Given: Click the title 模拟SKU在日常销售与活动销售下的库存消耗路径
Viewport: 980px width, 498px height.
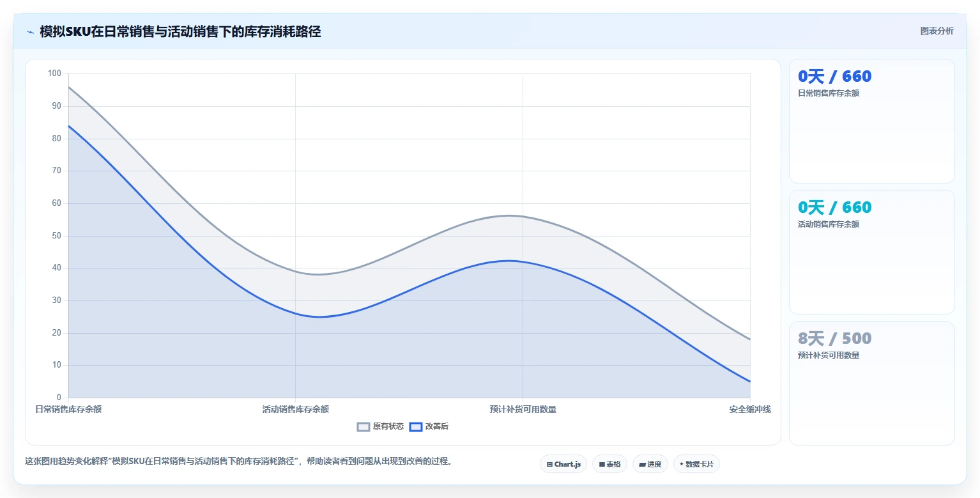Looking at the screenshot, I should pos(180,32).
